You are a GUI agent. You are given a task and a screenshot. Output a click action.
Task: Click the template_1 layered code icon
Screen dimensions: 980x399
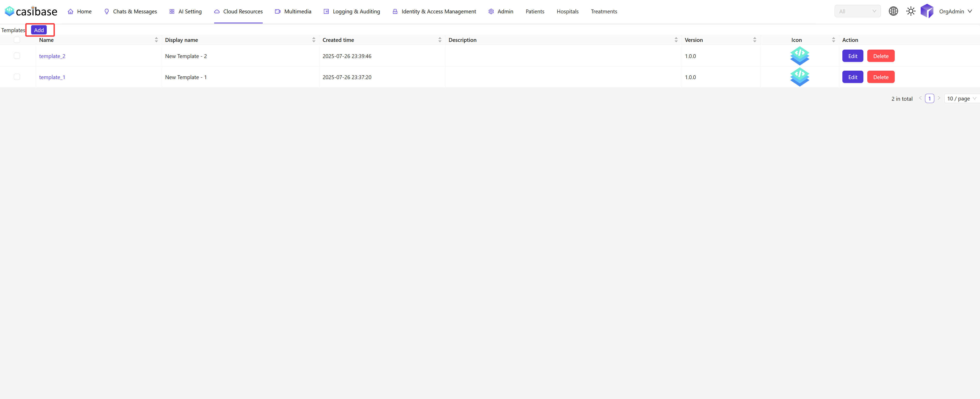799,77
